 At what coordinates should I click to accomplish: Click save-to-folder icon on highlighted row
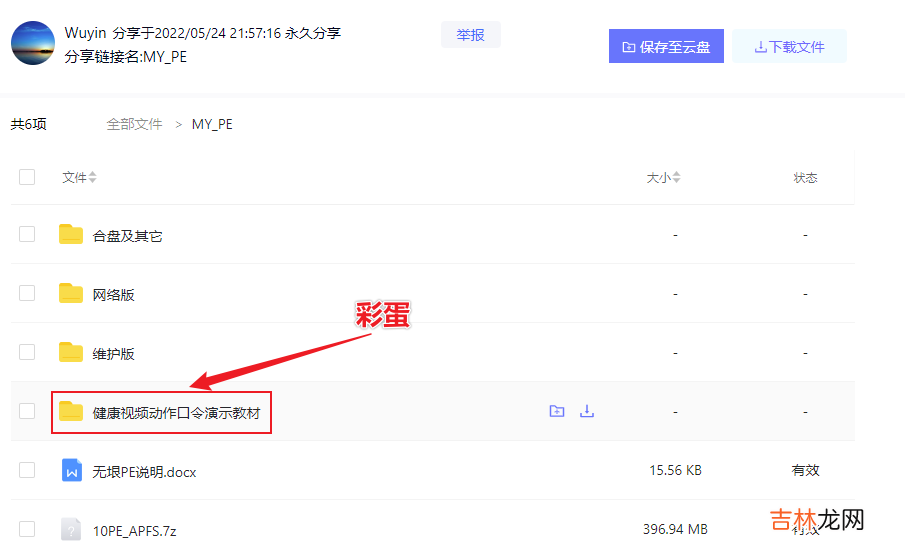pyautogui.click(x=557, y=411)
